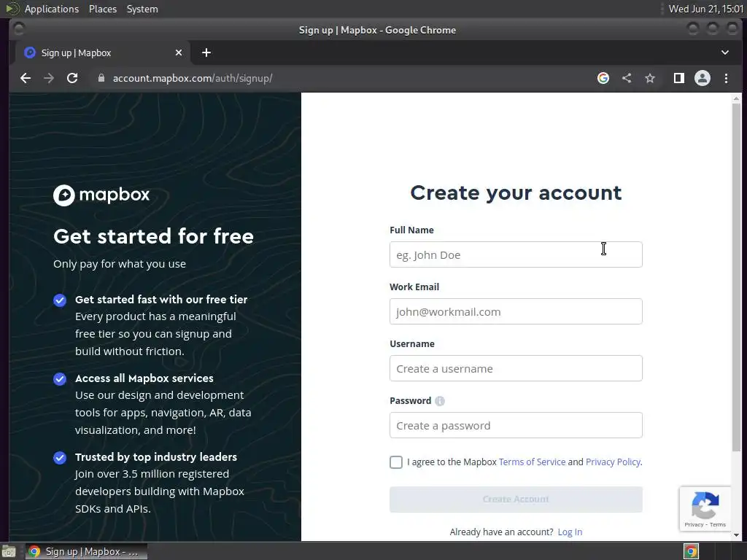The image size is (747, 560).
Task: View site security lock info
Action: pyautogui.click(x=101, y=78)
